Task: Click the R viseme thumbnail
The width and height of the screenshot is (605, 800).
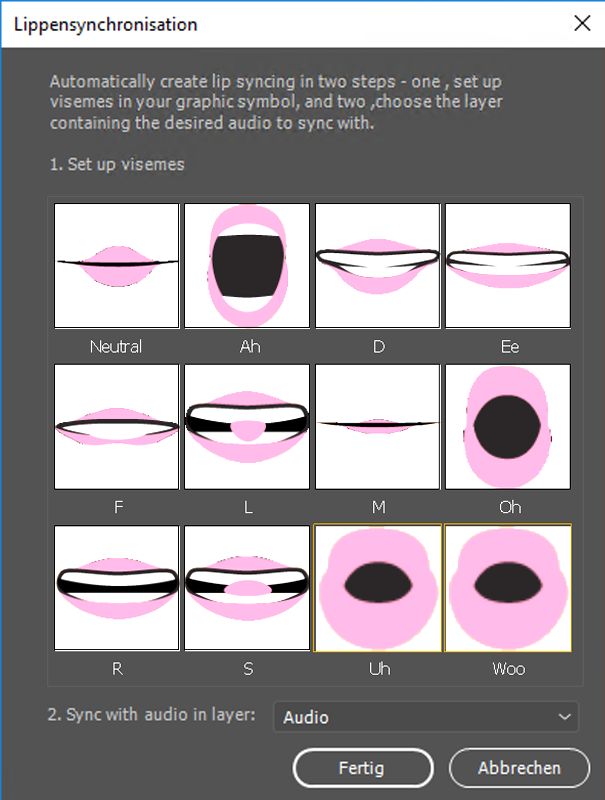Action: coord(117,588)
